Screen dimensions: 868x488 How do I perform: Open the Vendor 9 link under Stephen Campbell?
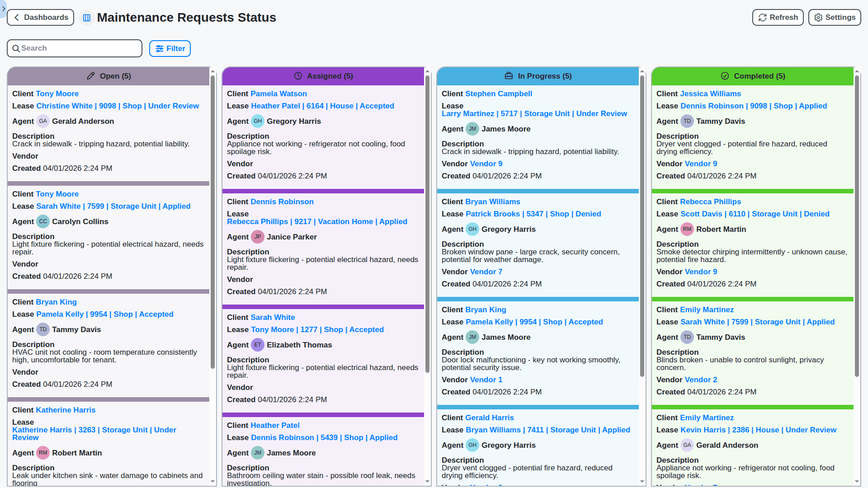click(486, 164)
